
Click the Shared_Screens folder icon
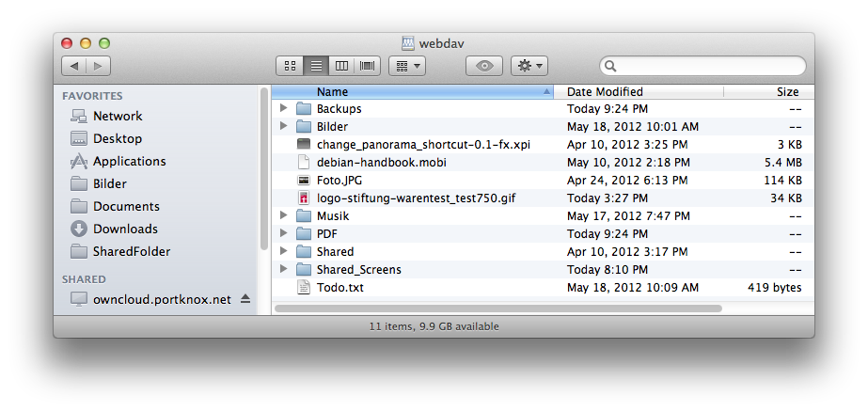pyautogui.click(x=304, y=270)
